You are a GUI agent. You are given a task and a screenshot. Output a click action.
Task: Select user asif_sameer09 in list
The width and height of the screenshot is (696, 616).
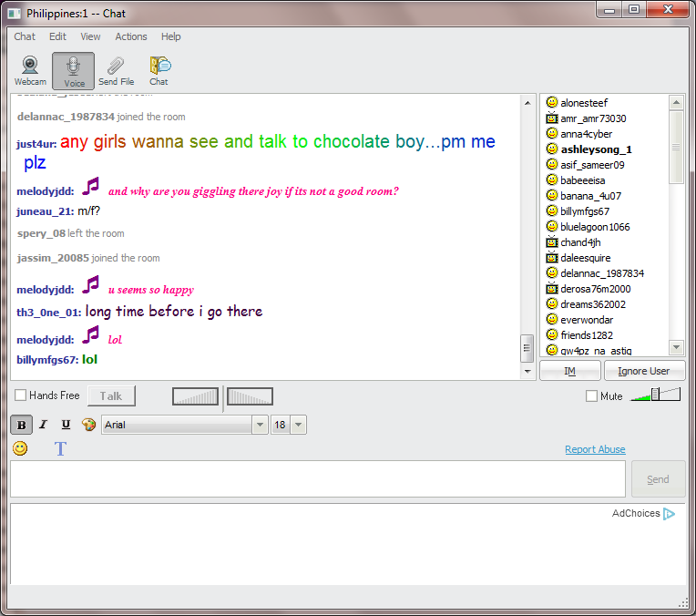click(x=592, y=165)
